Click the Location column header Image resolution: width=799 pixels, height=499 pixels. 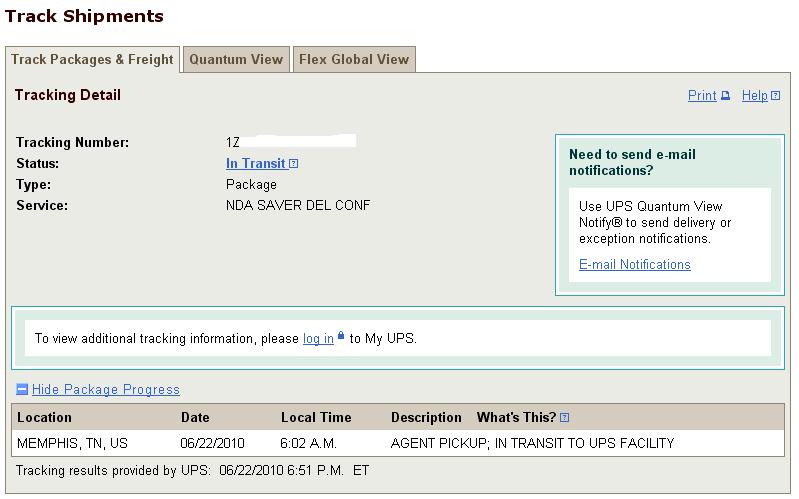click(44, 417)
